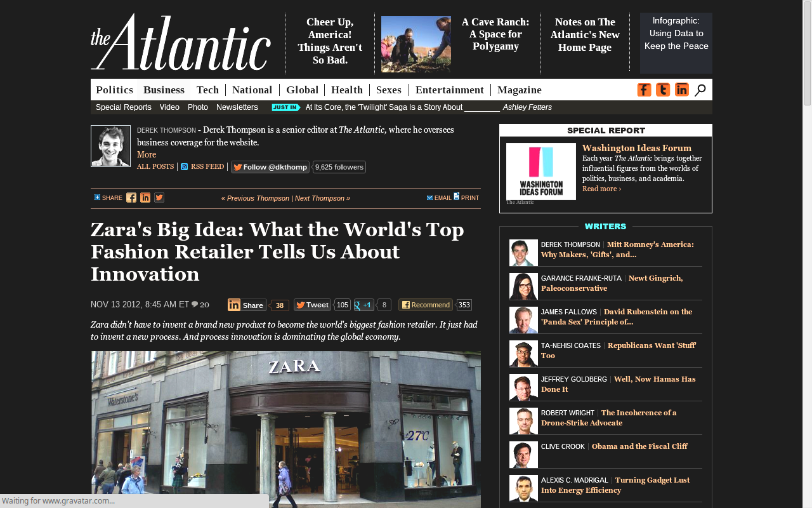The width and height of the screenshot is (812, 508).
Task: Open Garance Franke-Ruta's Newt Gingrich article
Action: (x=612, y=283)
